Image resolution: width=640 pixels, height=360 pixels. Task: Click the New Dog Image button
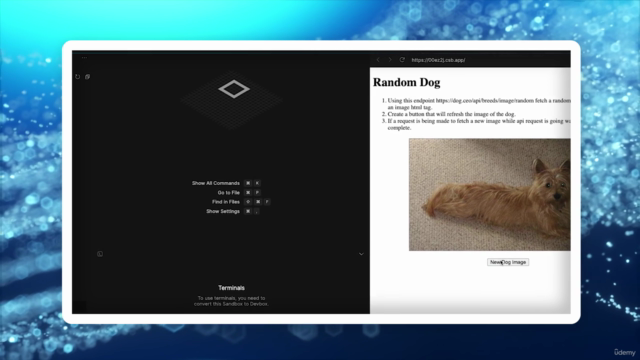pos(508,262)
